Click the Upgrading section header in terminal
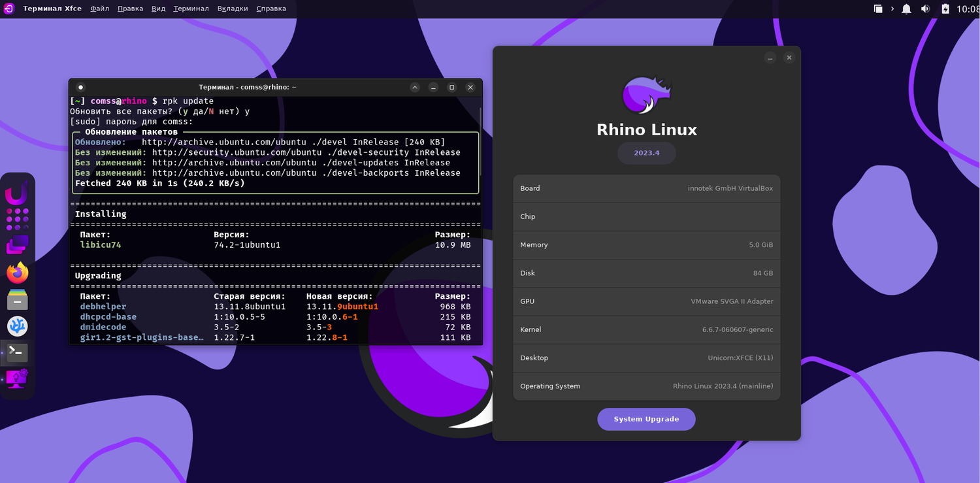 tap(98, 276)
